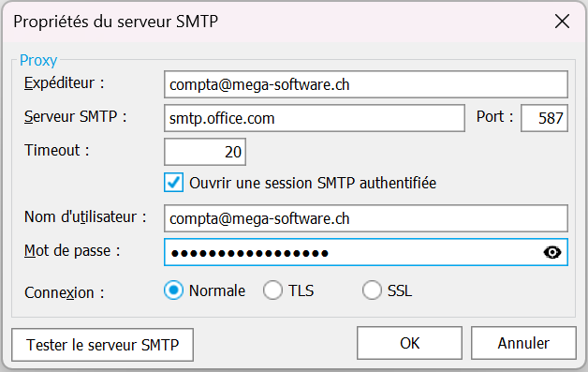The height and width of the screenshot is (372, 588).
Task: Focus the Expéditeur email field
Action: [x=366, y=84]
